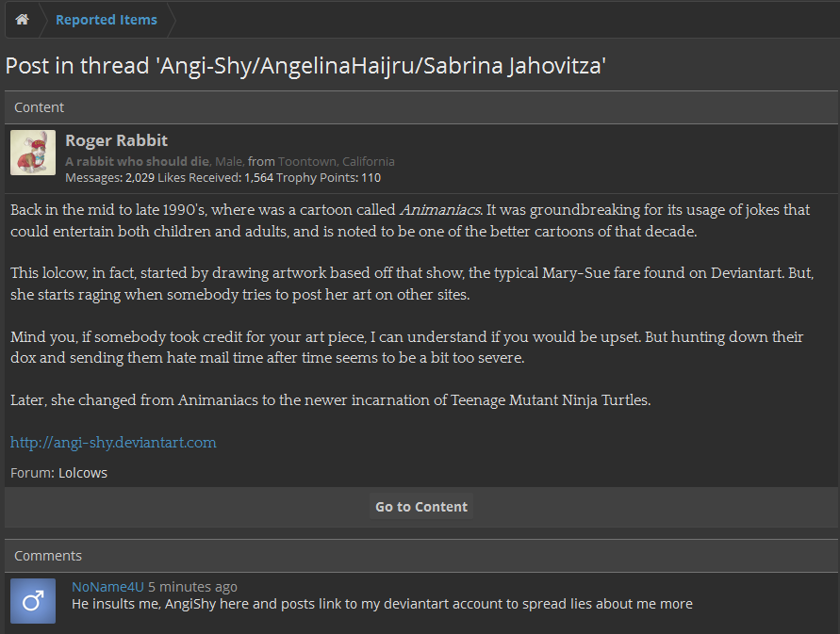Click the 'Trophy Points: 110' stat
Screen dimensions: 840x634
pos(328,178)
